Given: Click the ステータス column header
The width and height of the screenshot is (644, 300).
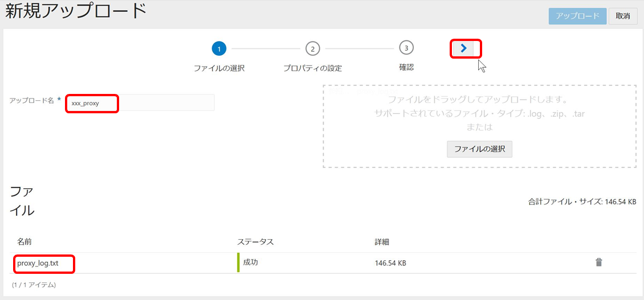Looking at the screenshot, I should tap(255, 241).
